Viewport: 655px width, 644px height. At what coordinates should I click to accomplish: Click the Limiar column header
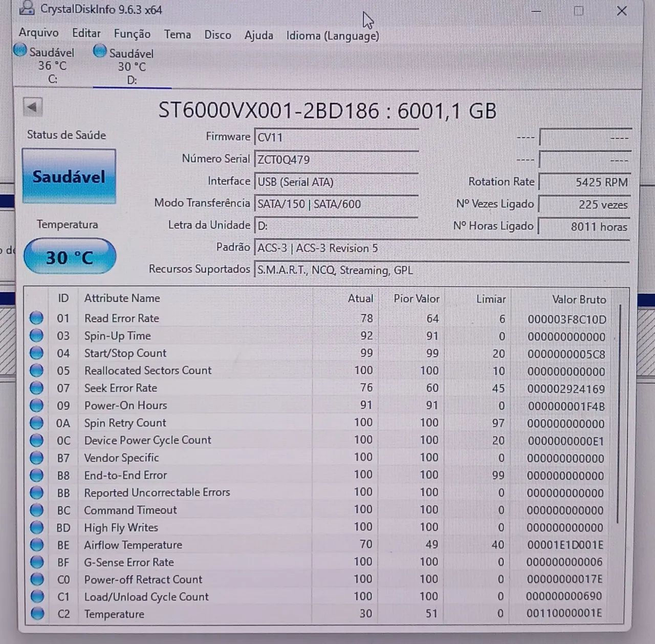491,299
